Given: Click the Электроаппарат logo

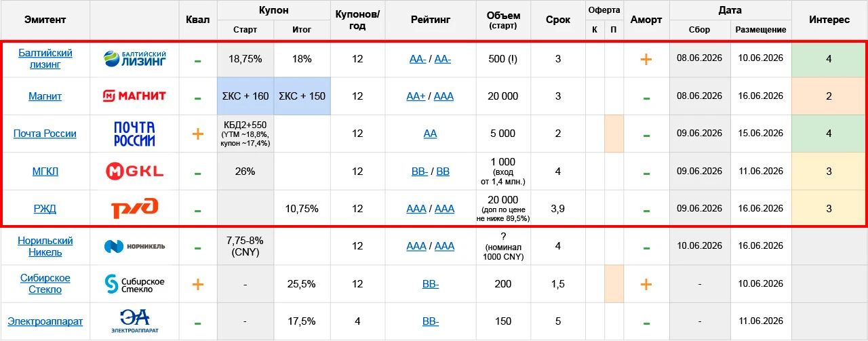Looking at the screenshot, I should click(134, 321).
